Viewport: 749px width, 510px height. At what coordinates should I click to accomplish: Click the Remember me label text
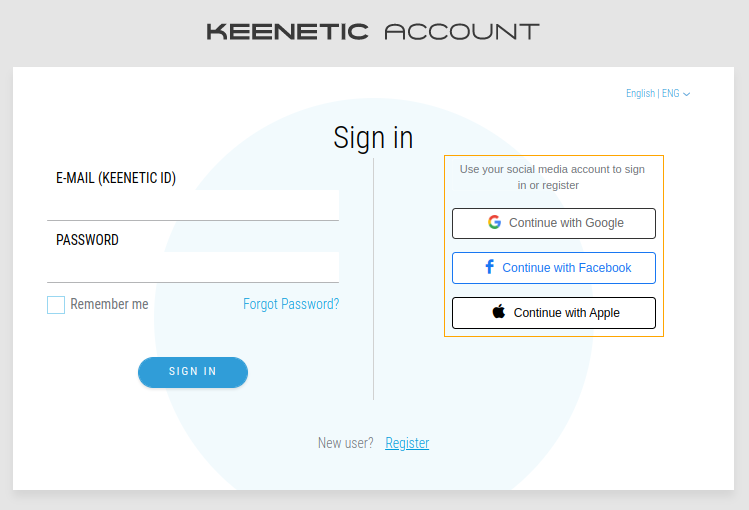[x=109, y=304]
